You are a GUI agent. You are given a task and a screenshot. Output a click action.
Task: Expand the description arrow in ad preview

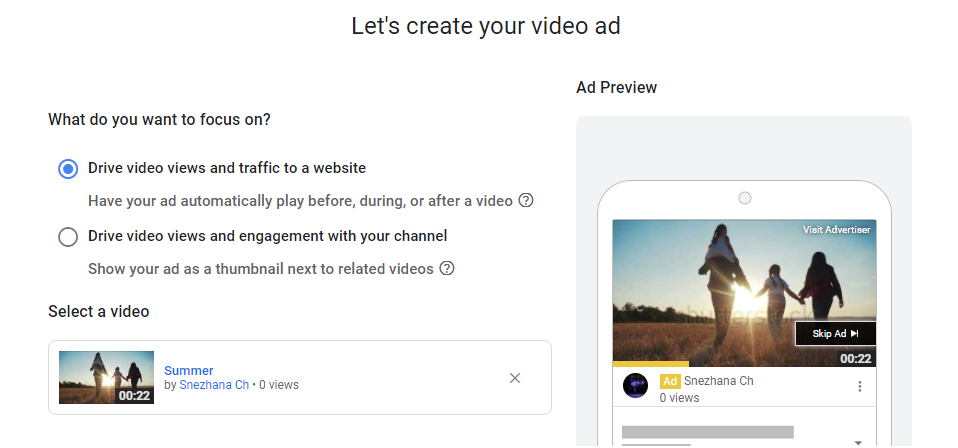point(858,442)
